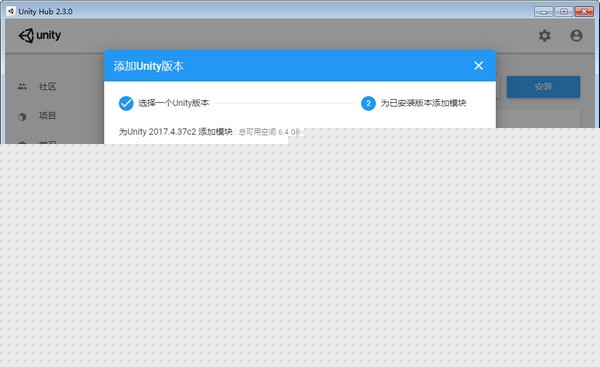600x367 pixels.
Task: Click the checkmark step-one circle
Action: click(126, 103)
